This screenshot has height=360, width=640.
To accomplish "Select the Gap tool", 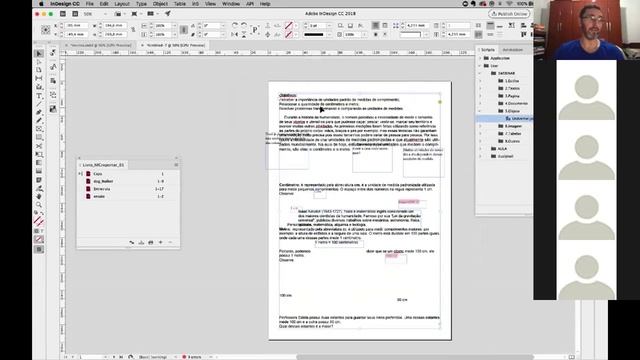I will (39, 78).
